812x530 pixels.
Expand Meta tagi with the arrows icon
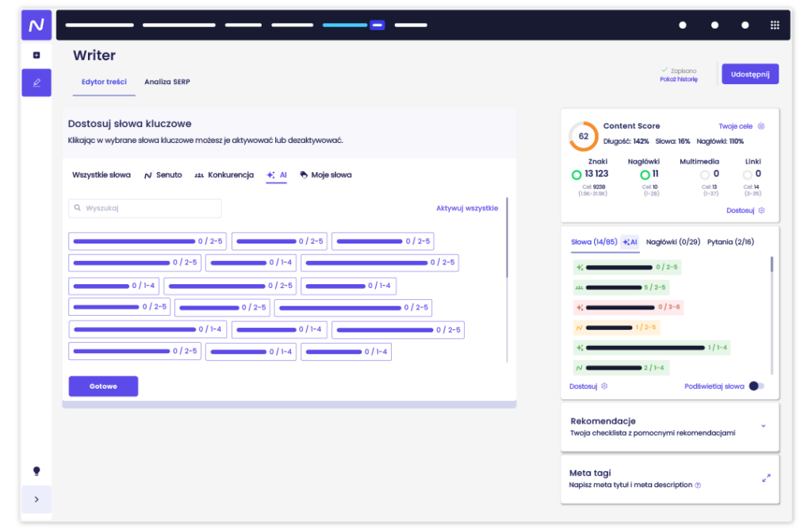[766, 478]
